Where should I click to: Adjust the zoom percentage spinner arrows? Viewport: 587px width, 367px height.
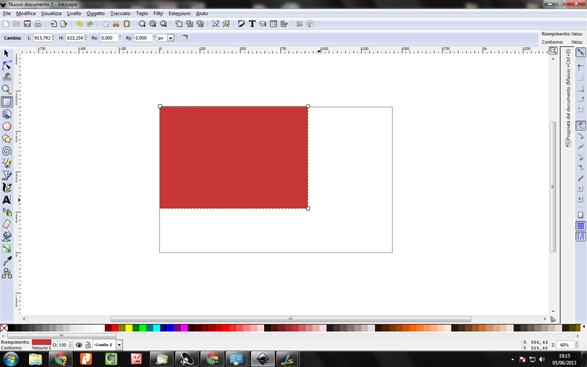click(576, 345)
